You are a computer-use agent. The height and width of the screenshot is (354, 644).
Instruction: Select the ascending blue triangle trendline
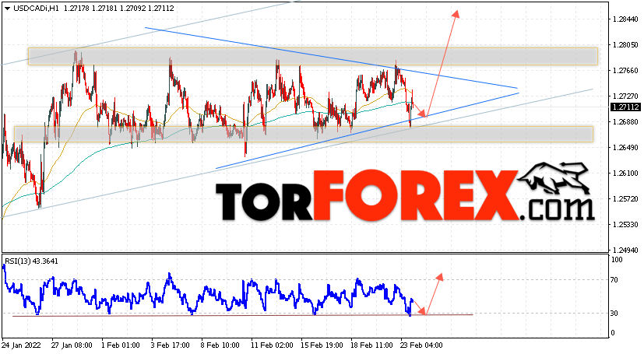click(x=368, y=131)
